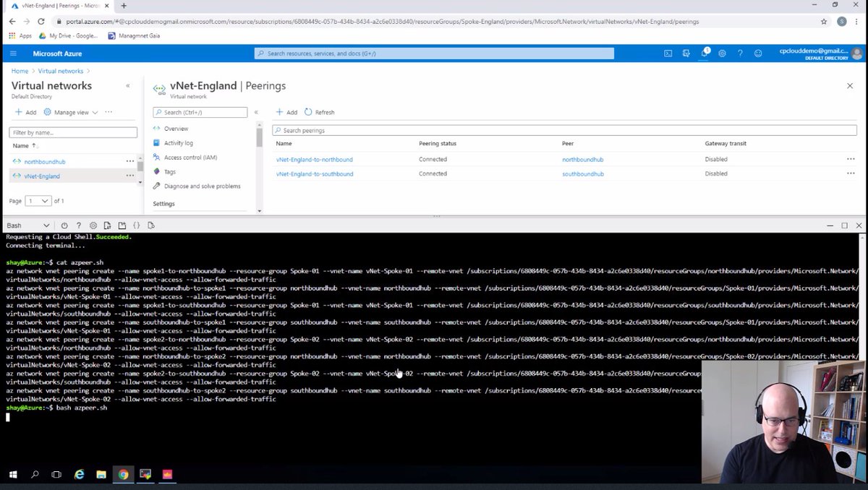The width and height of the screenshot is (868, 490).
Task: Go back in the browser
Action: coord(12,22)
